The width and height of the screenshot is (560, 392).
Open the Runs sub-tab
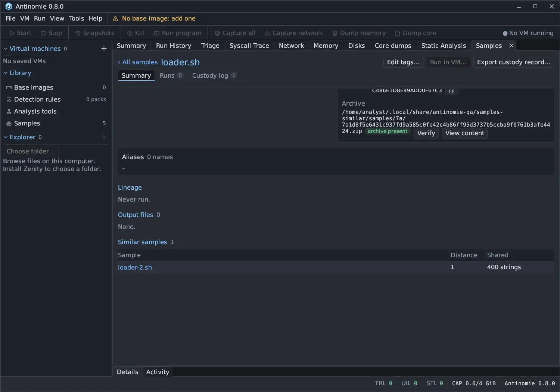point(171,75)
